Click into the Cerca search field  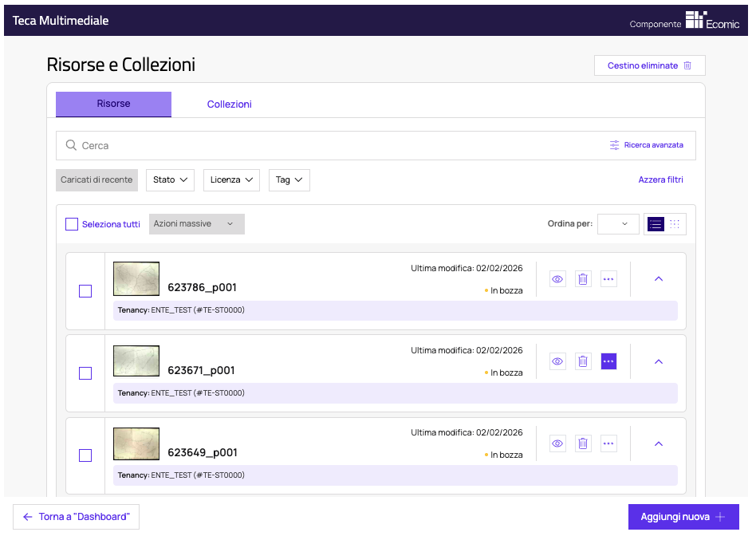tap(335, 146)
